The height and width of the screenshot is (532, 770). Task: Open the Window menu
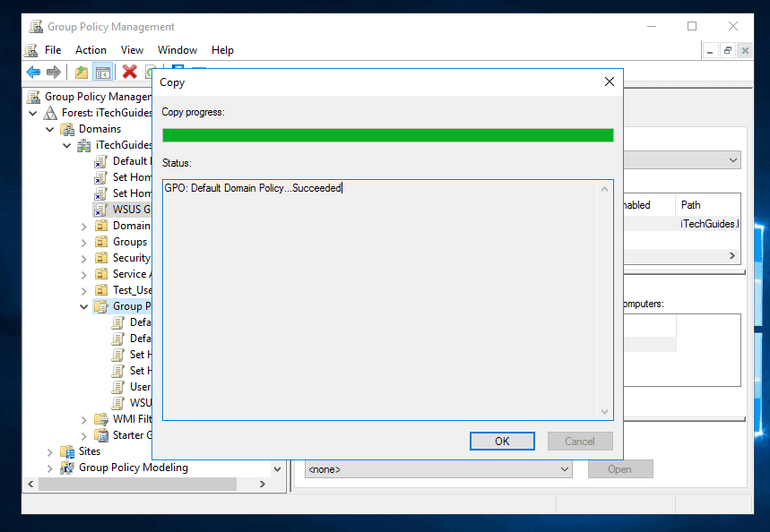point(177,50)
